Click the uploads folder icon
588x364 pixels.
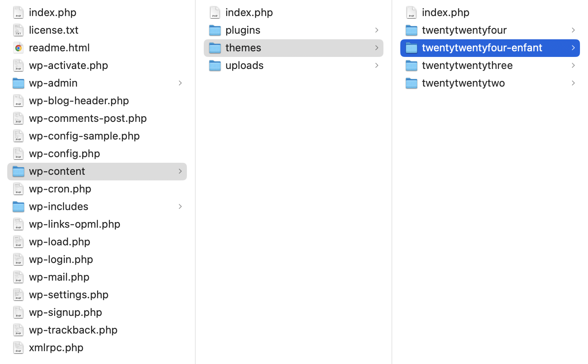[x=215, y=65]
